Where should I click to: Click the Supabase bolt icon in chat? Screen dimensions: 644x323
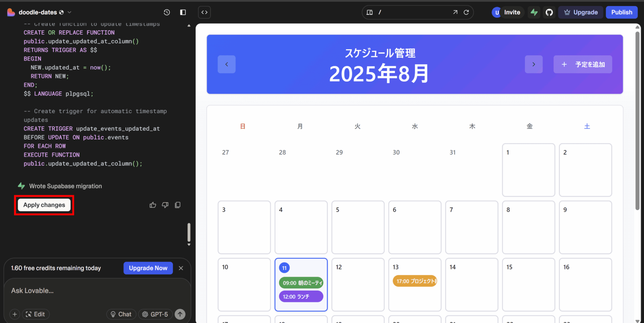[21, 186]
